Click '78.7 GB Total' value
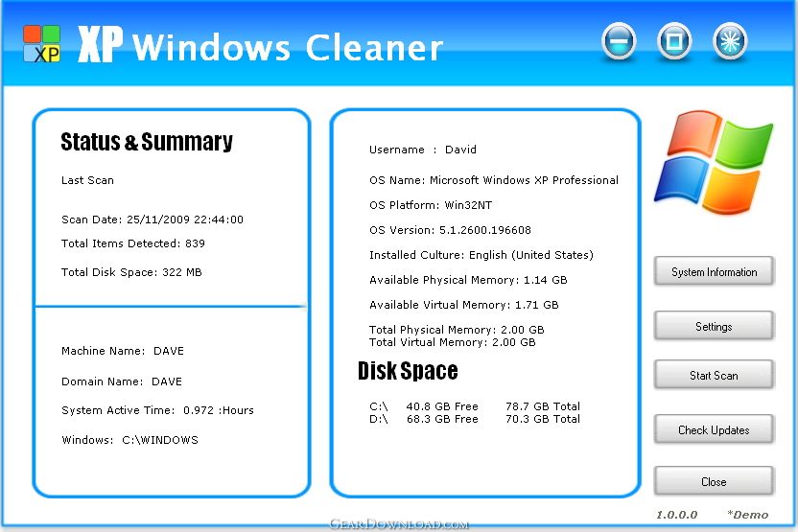 tap(543, 406)
